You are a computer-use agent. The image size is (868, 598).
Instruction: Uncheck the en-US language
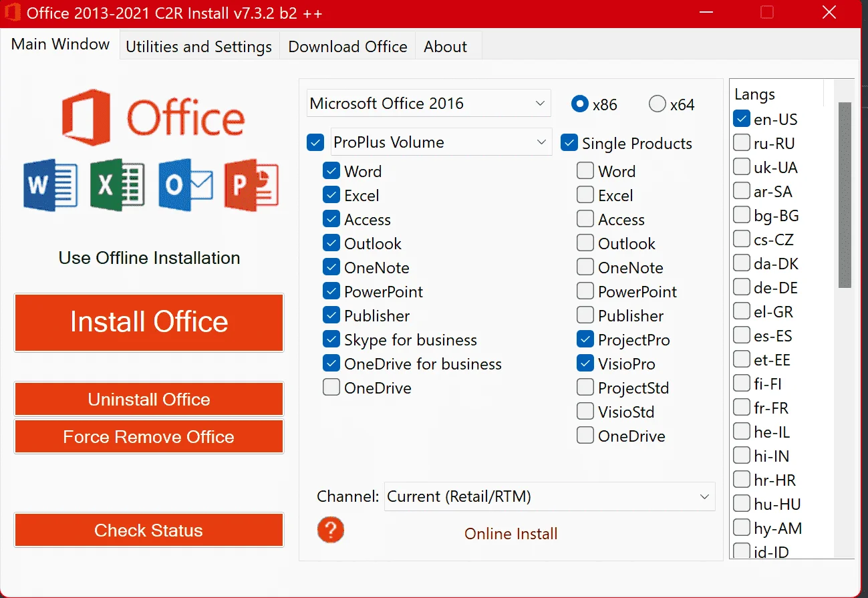pyautogui.click(x=742, y=119)
